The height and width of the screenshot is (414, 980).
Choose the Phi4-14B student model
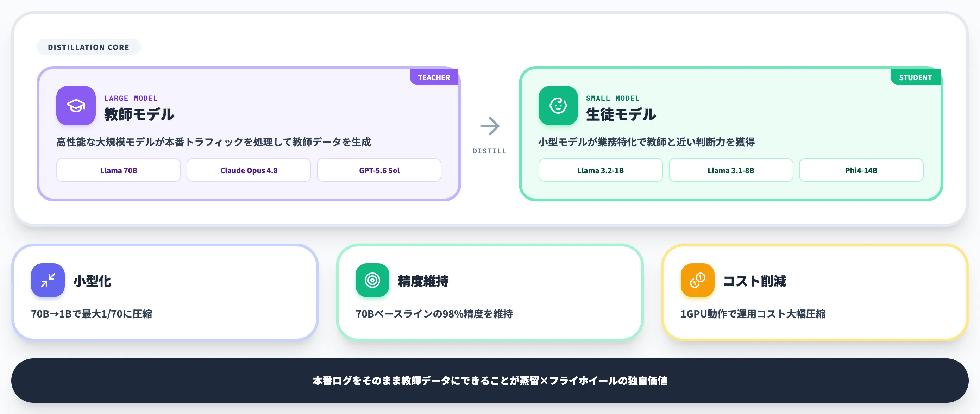[x=861, y=170]
